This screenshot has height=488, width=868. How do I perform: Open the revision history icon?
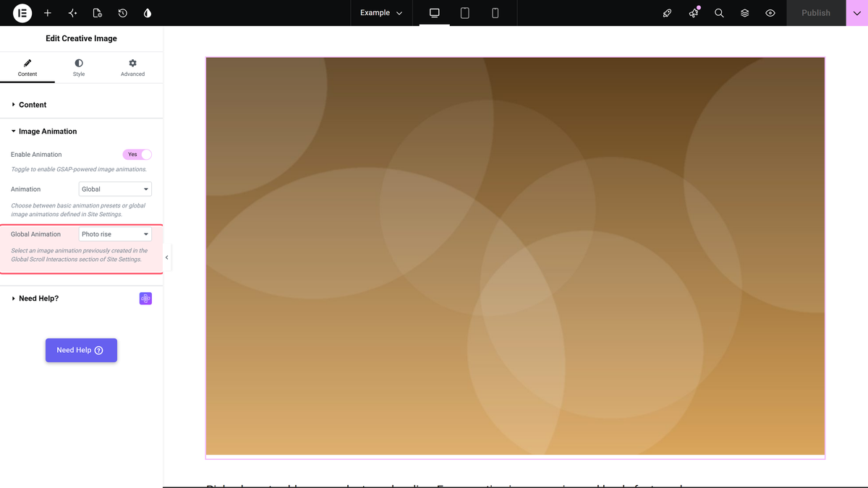[x=123, y=13]
